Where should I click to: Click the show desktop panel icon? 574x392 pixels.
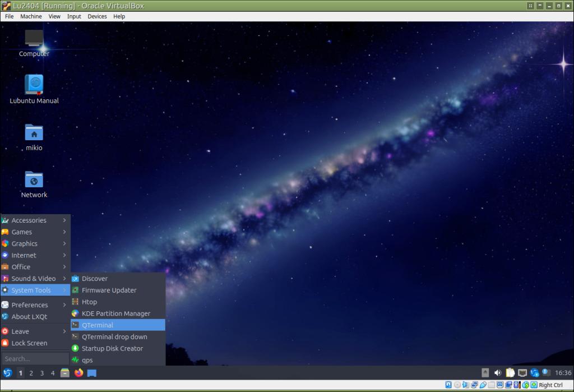92,373
